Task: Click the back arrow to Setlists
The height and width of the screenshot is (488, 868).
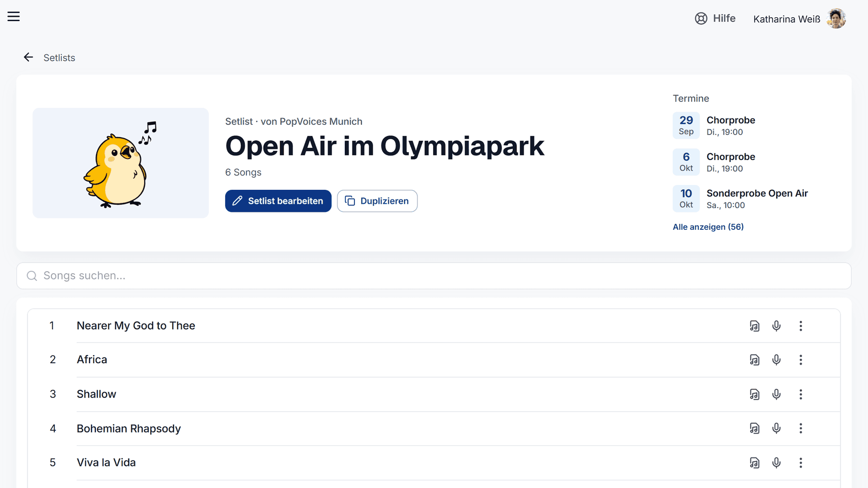Action: pos(28,57)
